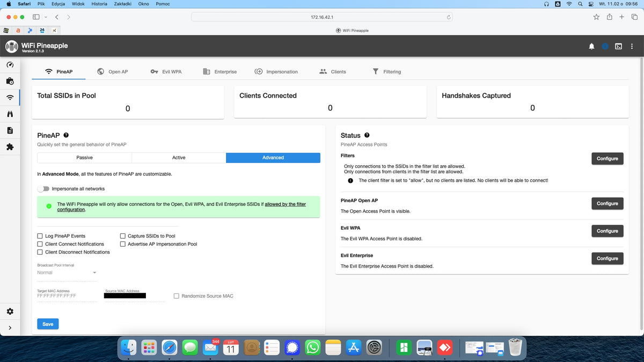Switch to the Impersonation tab
This screenshot has width=644, height=362.
pos(276,71)
